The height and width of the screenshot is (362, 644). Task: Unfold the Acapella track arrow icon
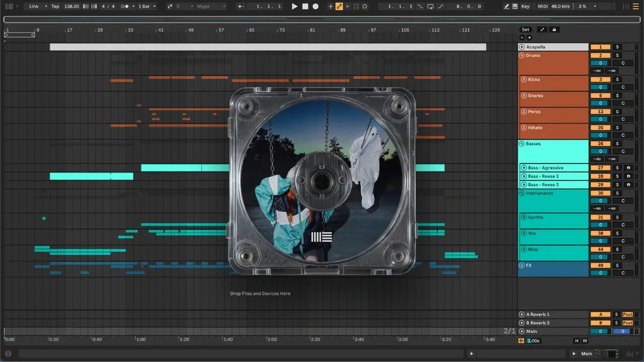click(x=522, y=47)
